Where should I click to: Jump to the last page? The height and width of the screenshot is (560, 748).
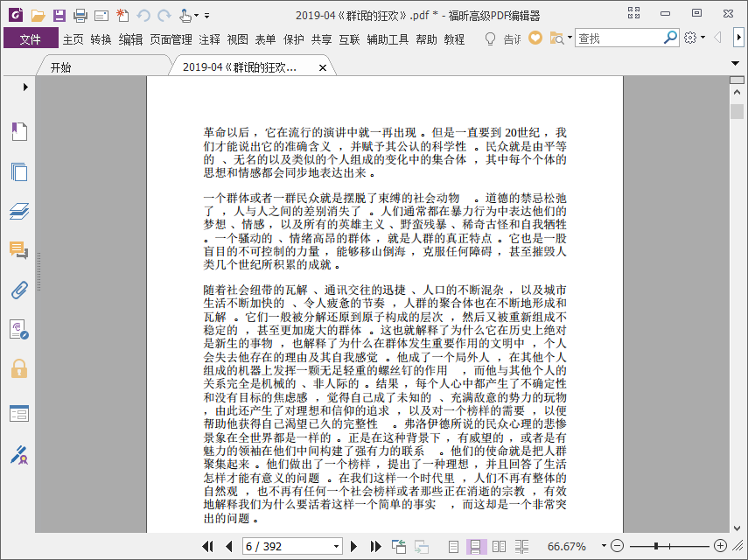pyautogui.click(x=376, y=547)
